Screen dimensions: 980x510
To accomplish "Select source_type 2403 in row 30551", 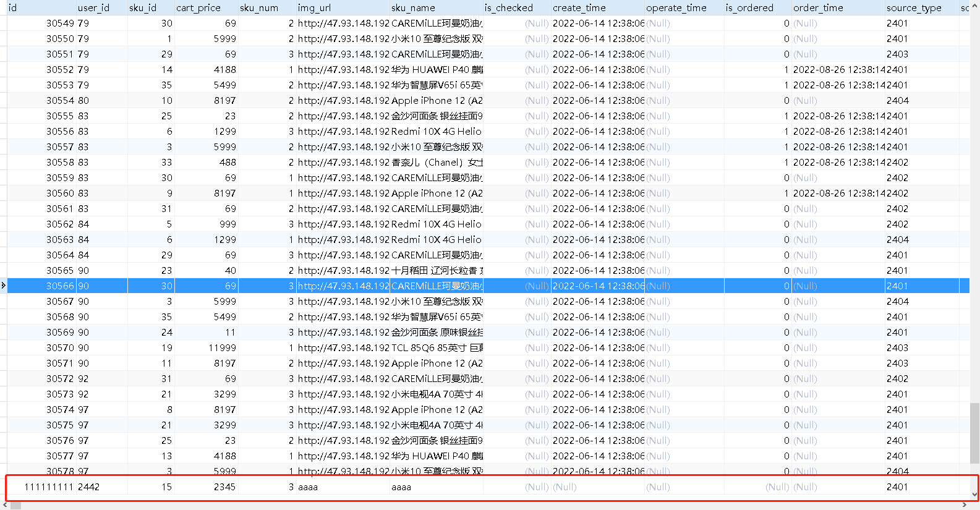I will click(x=922, y=54).
